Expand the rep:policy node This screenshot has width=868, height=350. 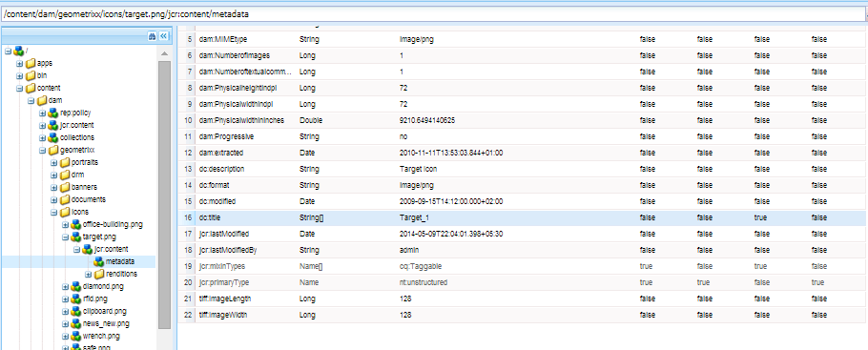tap(43, 113)
